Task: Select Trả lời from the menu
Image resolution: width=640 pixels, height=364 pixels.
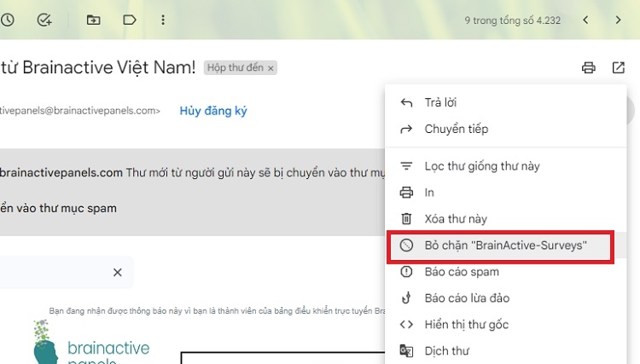Action: click(x=506, y=102)
